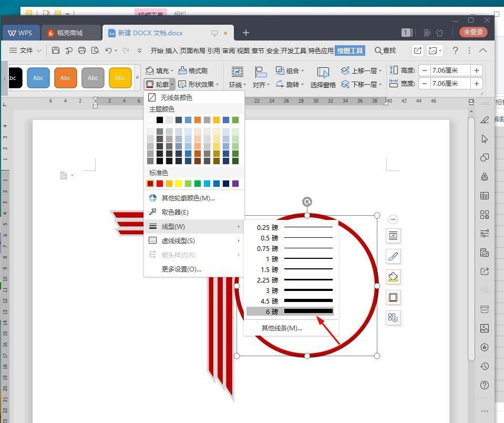Click the help question mark in sidebar
Image resolution: width=504 pixels, height=423 pixels.
(485, 385)
